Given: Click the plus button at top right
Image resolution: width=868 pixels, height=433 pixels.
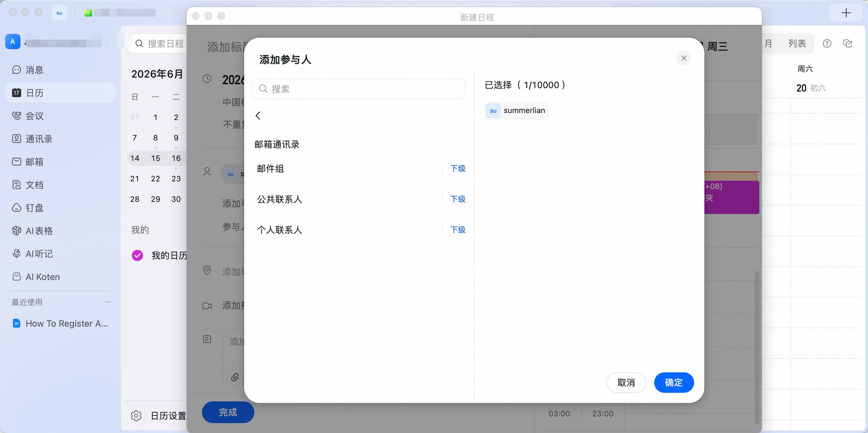Looking at the screenshot, I should 846,13.
